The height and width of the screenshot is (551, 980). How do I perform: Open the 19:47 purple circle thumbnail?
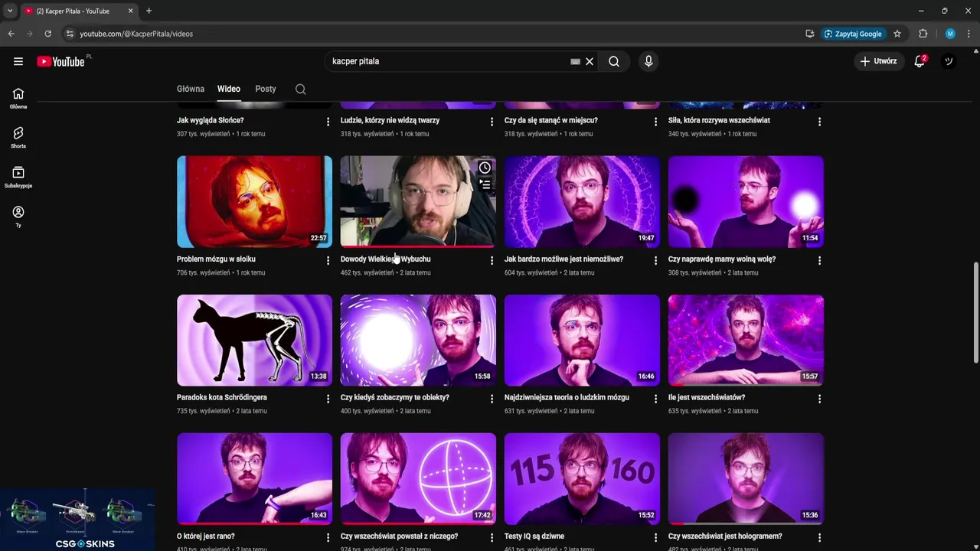coord(582,201)
